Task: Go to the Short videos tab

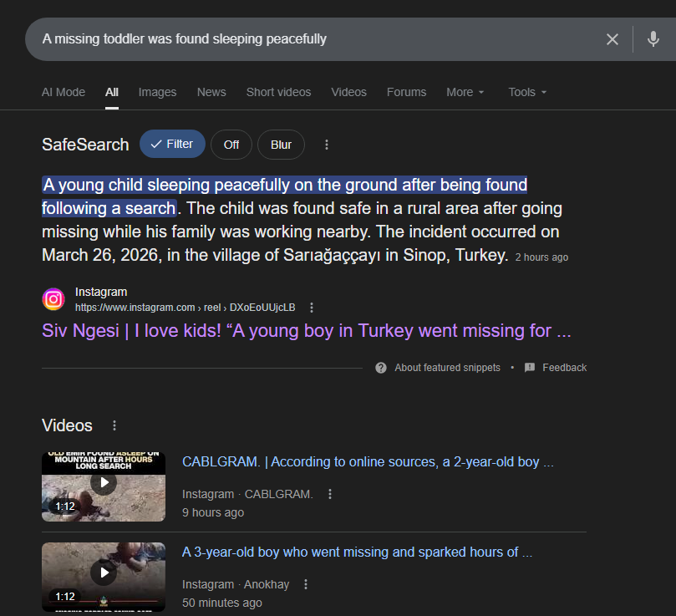Action: coord(278,92)
